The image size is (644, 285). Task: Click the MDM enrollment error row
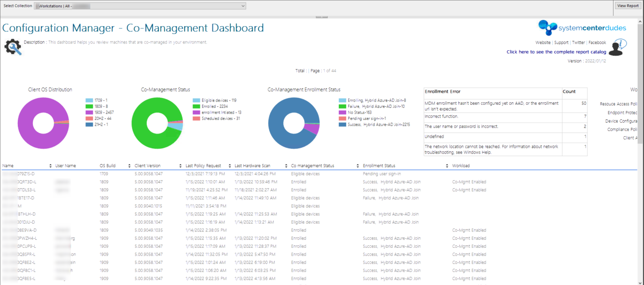(x=492, y=105)
